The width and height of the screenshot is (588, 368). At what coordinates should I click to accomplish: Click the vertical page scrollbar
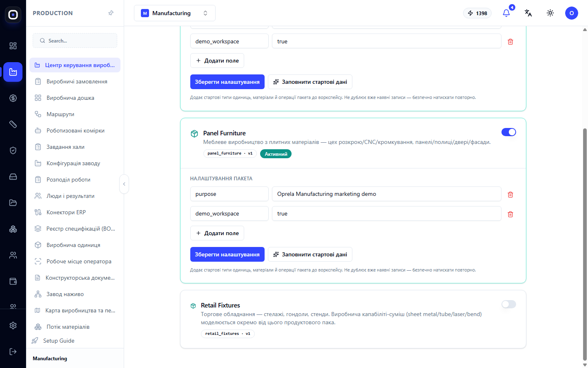coord(585,245)
